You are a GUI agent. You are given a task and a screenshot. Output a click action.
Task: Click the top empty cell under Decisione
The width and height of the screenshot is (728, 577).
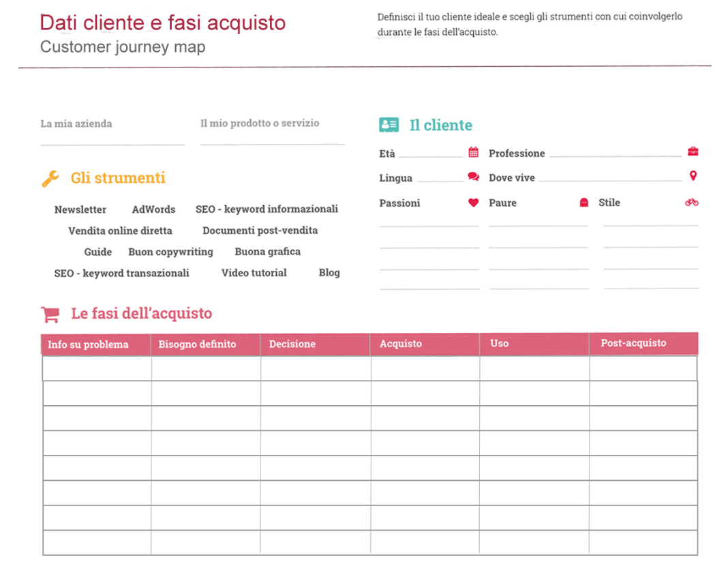(x=316, y=368)
